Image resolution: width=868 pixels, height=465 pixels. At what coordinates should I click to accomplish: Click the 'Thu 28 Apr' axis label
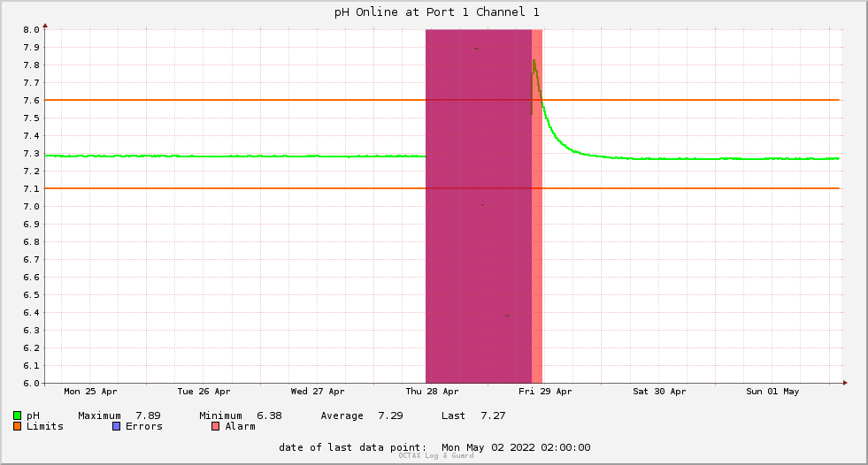click(x=432, y=392)
